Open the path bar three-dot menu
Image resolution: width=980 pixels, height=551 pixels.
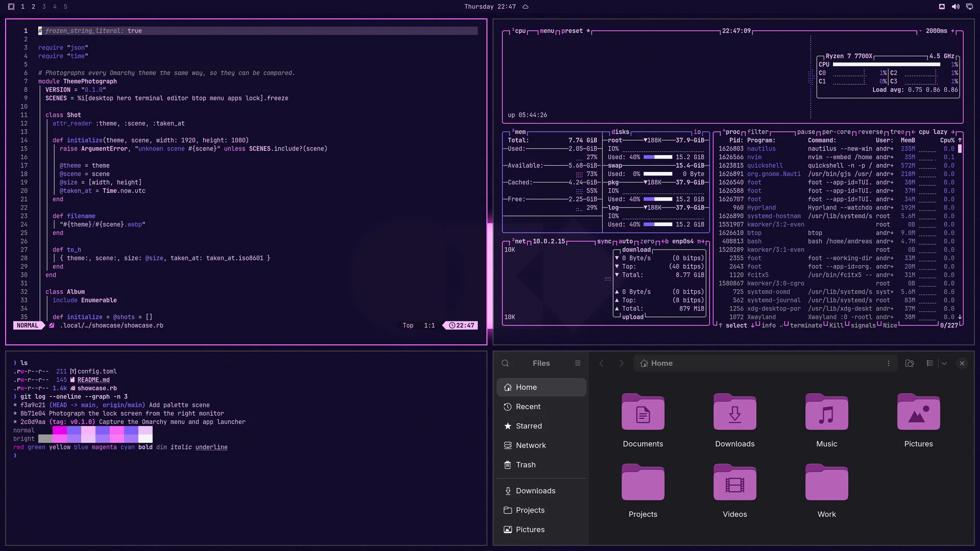click(x=888, y=363)
